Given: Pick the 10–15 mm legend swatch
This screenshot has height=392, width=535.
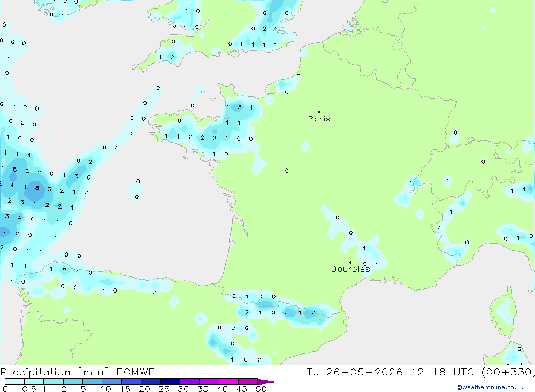Looking at the screenshot, I should [112, 381].
